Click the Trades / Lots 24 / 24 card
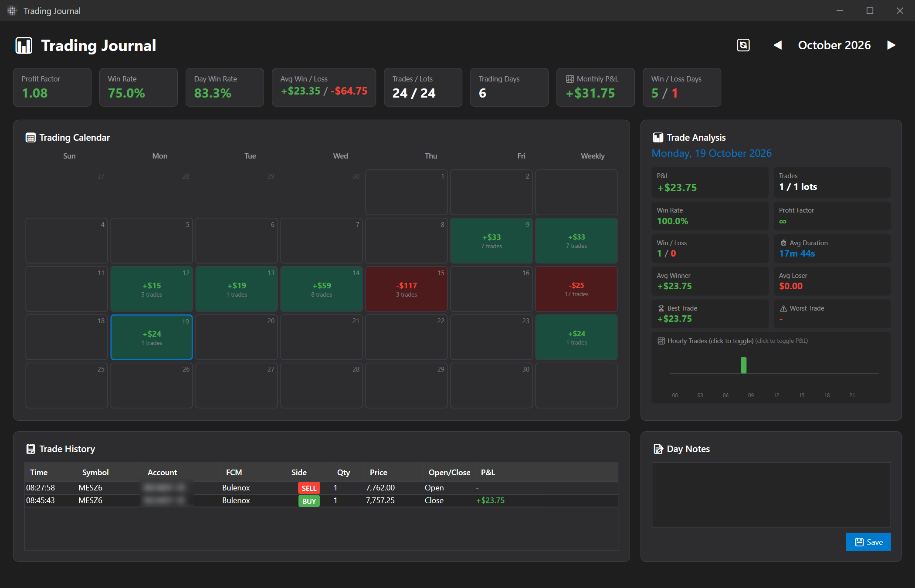 [423, 87]
